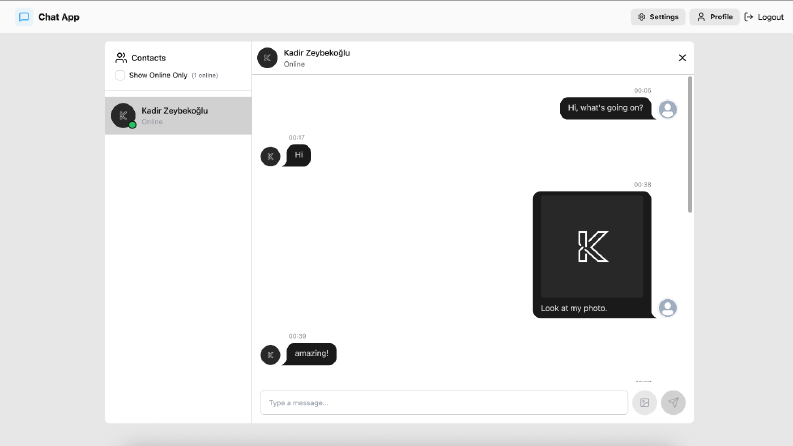Open the Profile page
The image size is (793, 446).
tap(714, 17)
